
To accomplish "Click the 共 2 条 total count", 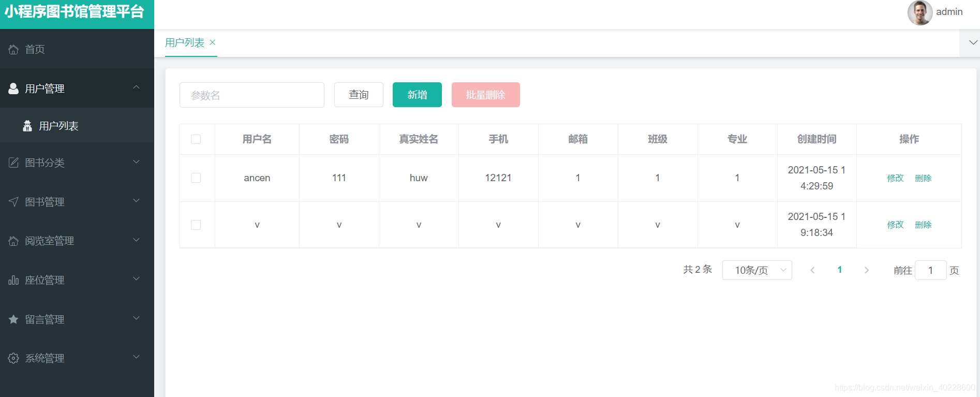I will 697,270.
